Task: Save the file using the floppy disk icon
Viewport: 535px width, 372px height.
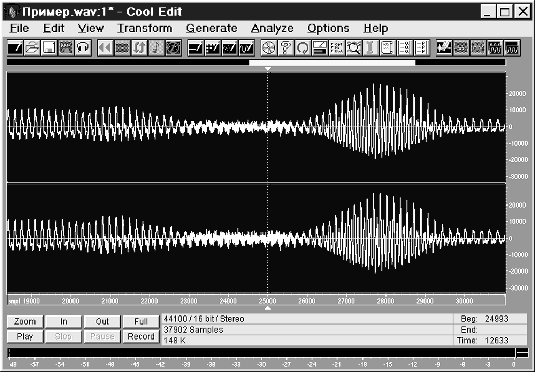Action: click(x=49, y=48)
